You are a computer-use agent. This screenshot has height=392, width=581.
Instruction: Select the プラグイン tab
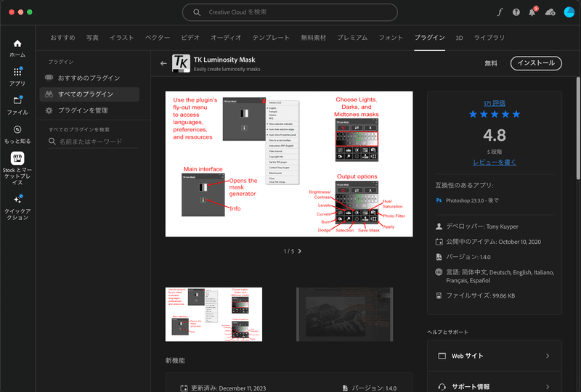point(429,38)
